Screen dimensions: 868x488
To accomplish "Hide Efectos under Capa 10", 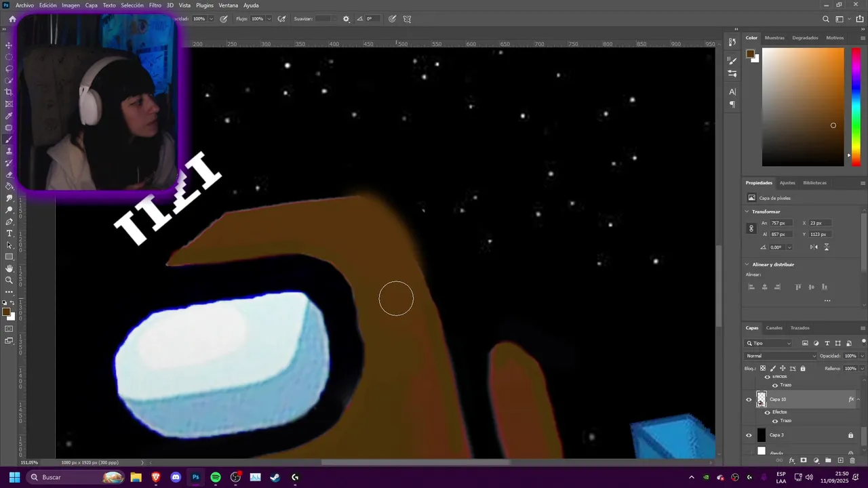I will click(768, 412).
